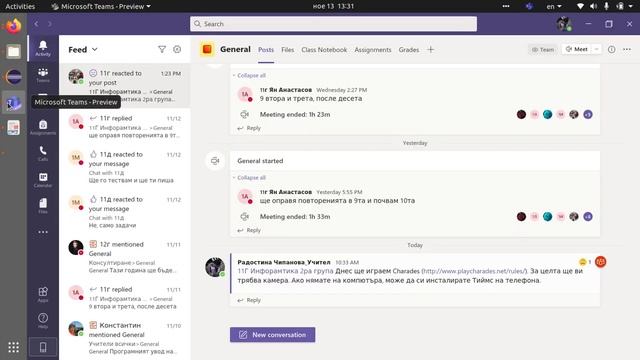Click the Team button

tap(542, 49)
